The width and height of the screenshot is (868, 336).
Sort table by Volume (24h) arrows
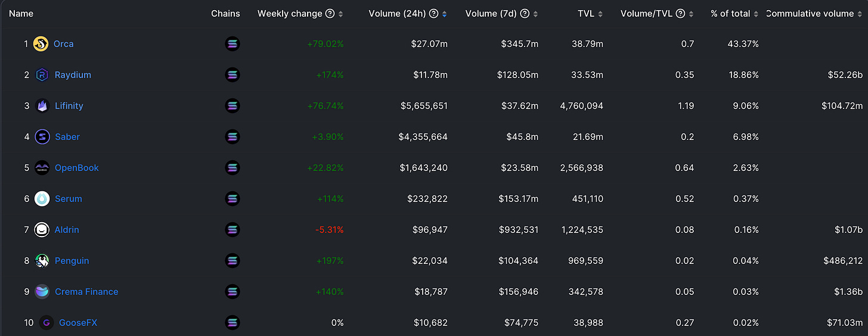(x=445, y=14)
